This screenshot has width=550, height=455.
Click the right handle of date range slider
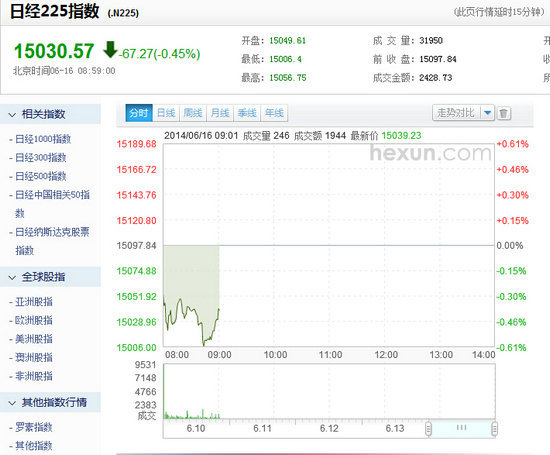[494, 428]
